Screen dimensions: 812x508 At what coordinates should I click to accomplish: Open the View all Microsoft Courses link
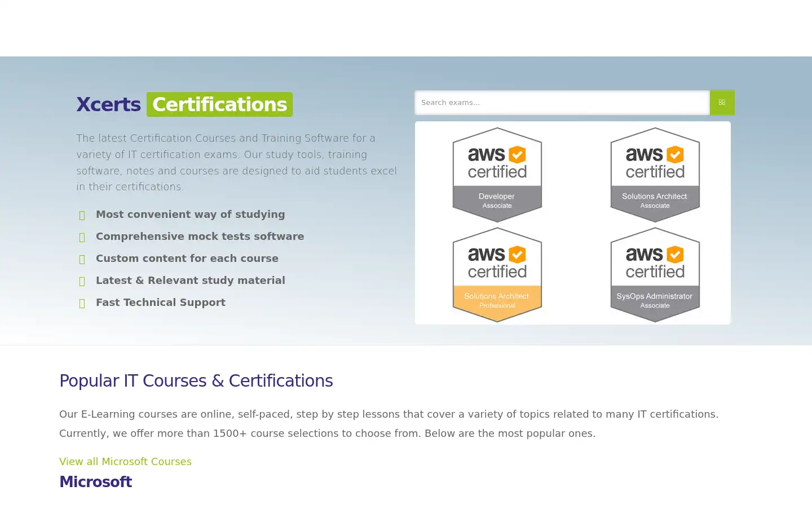pyautogui.click(x=125, y=462)
